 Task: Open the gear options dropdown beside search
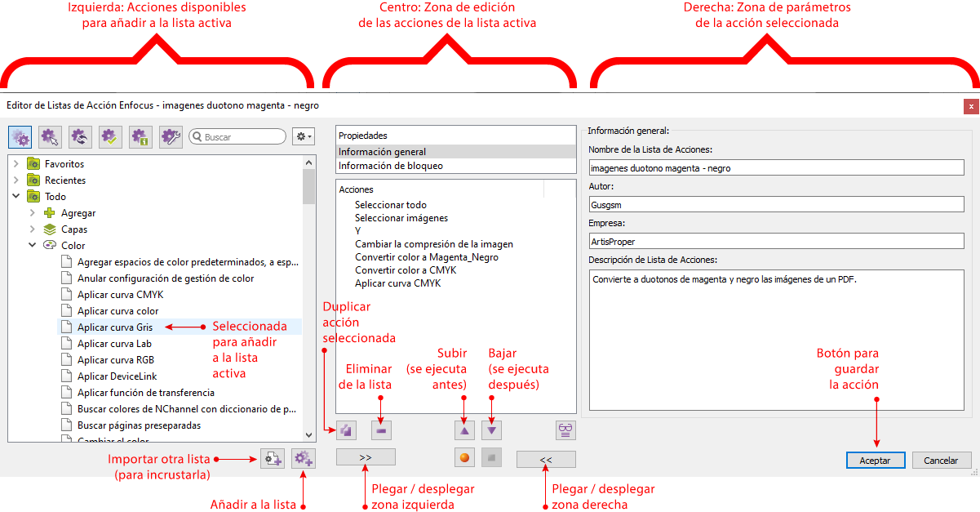pos(304,137)
